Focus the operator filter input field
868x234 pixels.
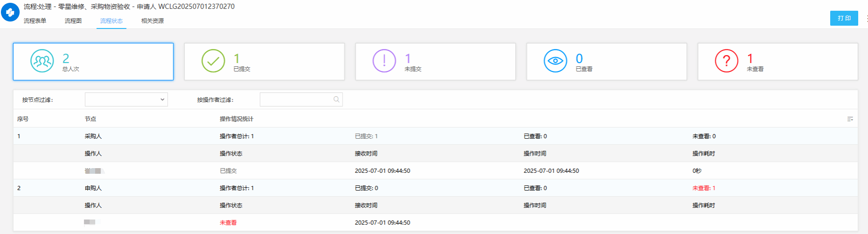point(296,99)
